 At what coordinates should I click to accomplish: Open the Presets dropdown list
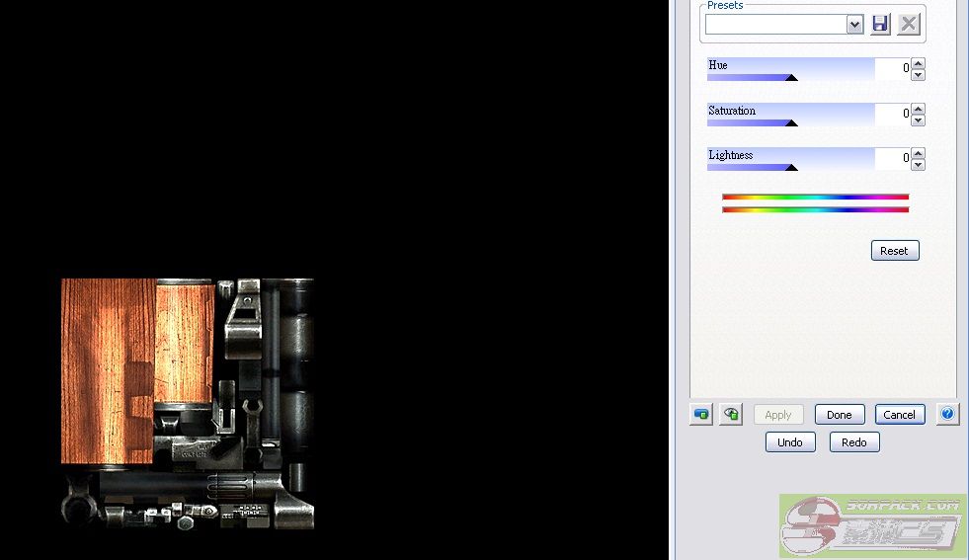pyautogui.click(x=854, y=25)
